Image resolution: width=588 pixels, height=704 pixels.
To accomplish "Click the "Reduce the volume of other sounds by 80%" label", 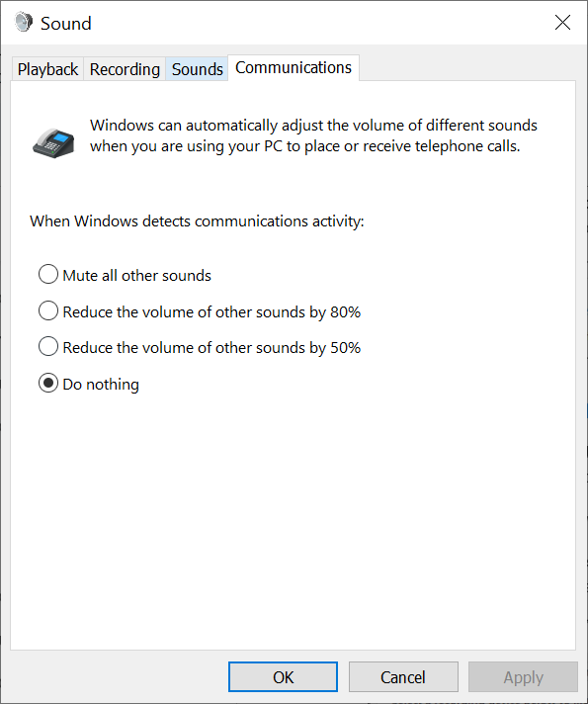I will click(x=211, y=312).
